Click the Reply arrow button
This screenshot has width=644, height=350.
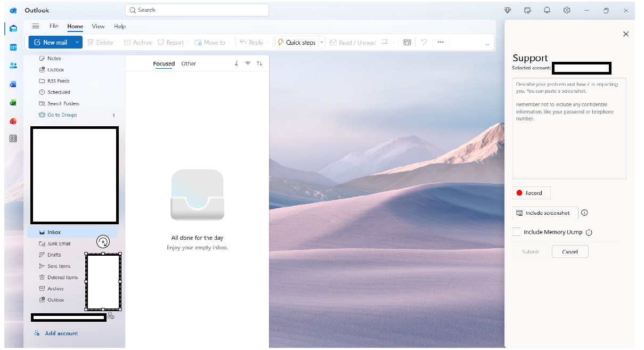[x=251, y=43]
